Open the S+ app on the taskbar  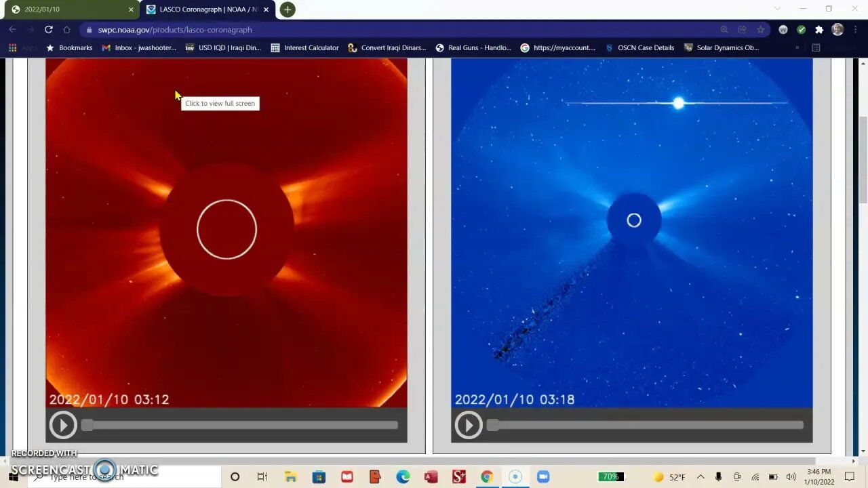click(x=458, y=476)
